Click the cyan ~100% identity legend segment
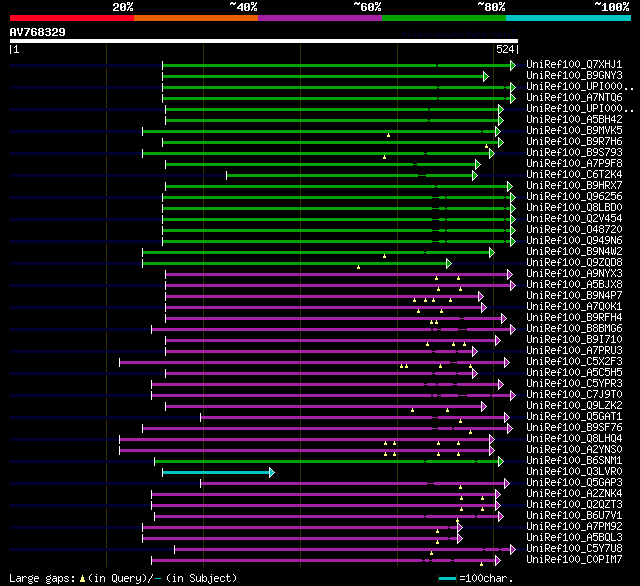Viewport: 640px width, 586px height. 568,18
